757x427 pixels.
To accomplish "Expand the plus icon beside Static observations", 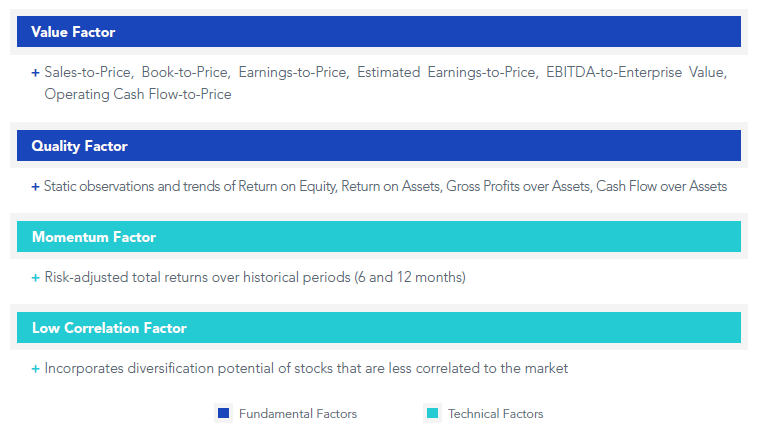I will (35, 187).
